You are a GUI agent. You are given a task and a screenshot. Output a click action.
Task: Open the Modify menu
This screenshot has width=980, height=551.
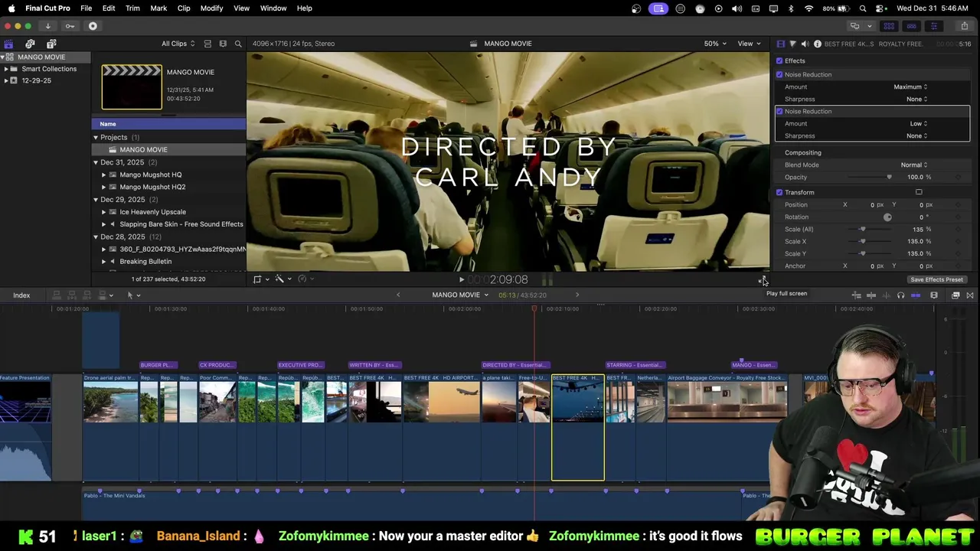pos(211,8)
